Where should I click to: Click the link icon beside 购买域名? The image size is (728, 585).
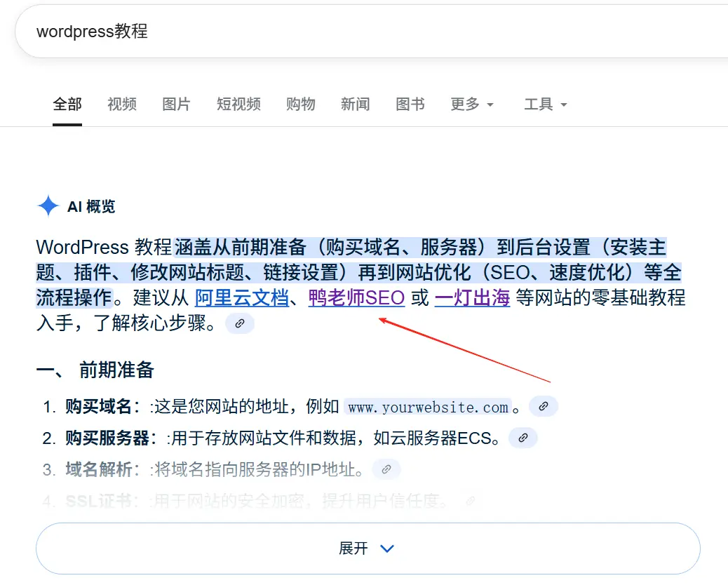[x=543, y=405]
